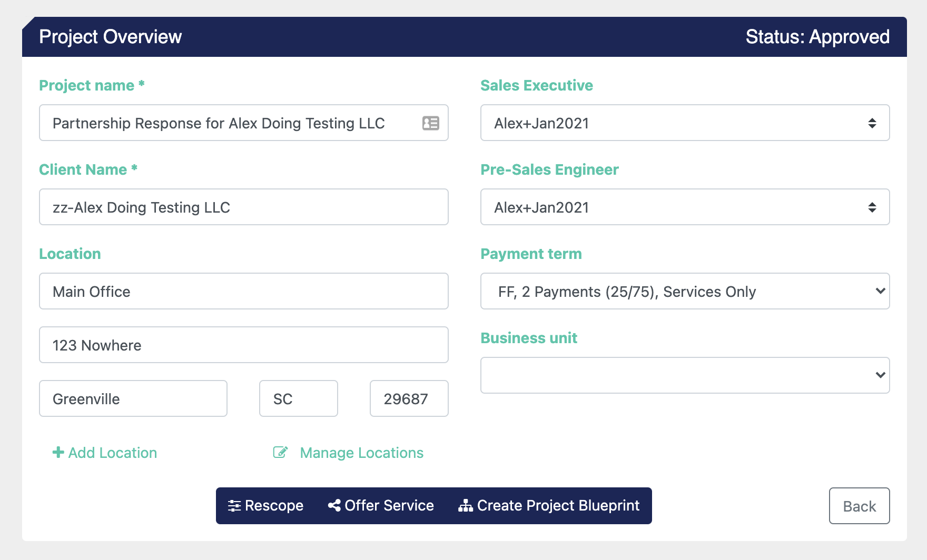Click the Offer Service button
The image size is (927, 560).
coord(381,506)
